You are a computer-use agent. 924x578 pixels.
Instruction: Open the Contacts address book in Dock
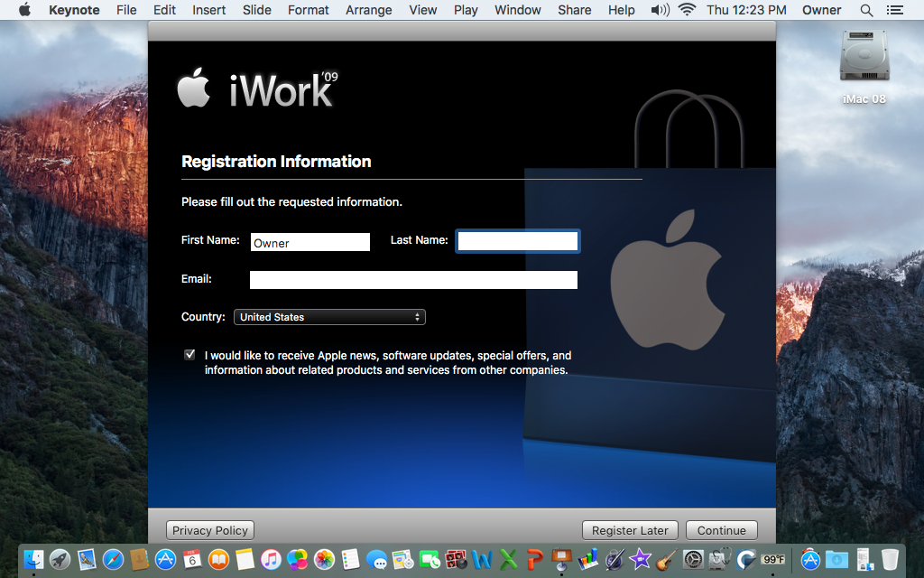click(140, 559)
